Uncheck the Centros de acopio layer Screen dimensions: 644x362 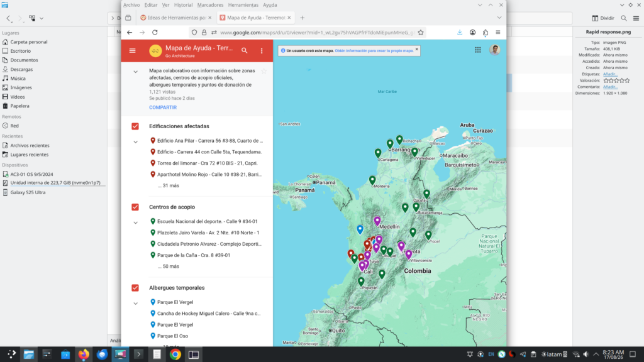(135, 207)
